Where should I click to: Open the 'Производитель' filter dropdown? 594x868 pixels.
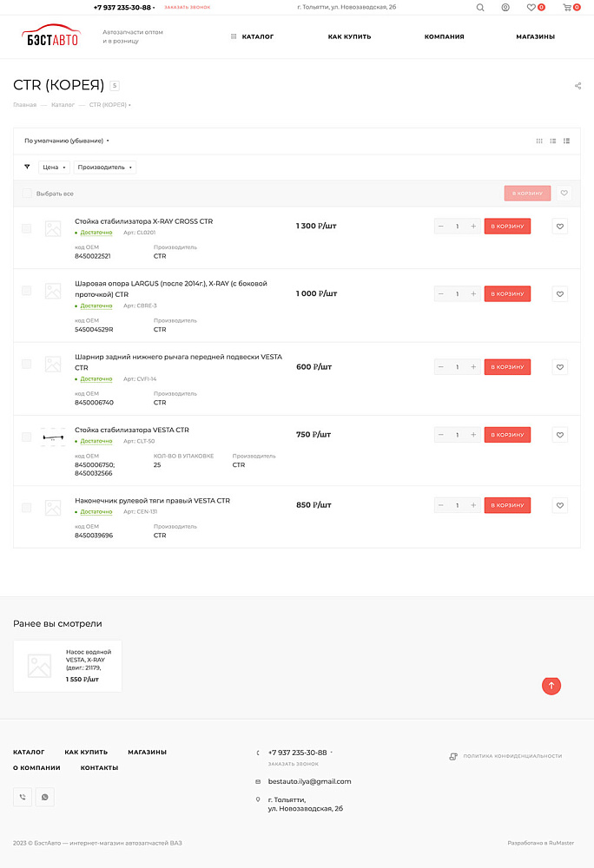[105, 168]
